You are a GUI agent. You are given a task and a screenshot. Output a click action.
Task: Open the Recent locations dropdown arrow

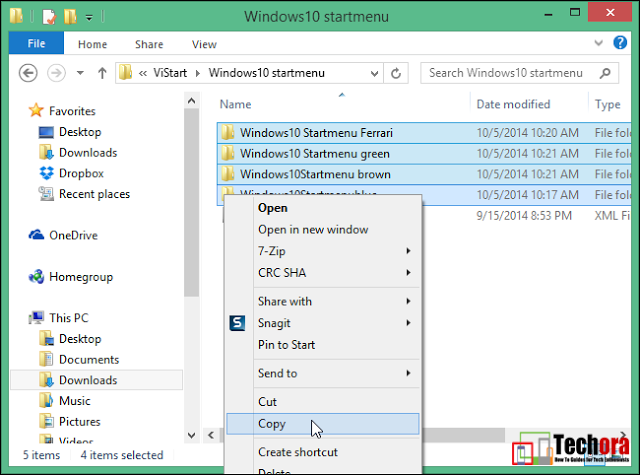(x=80, y=73)
